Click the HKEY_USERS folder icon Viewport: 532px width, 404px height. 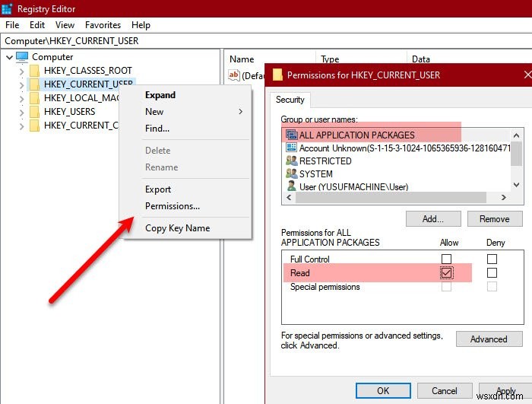point(34,111)
